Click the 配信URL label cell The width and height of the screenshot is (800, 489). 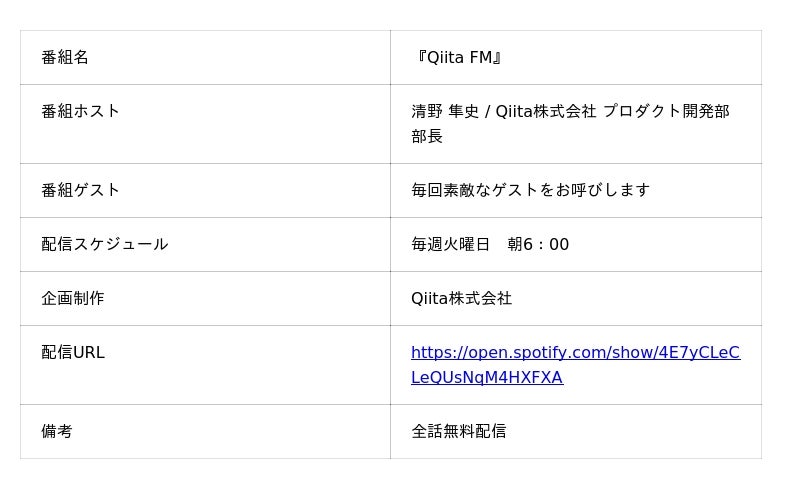coord(72,352)
